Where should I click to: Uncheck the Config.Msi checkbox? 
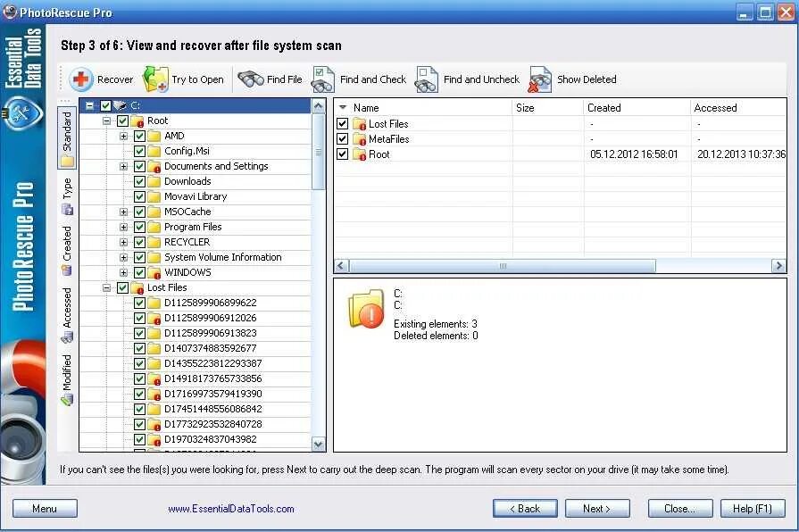click(139, 152)
